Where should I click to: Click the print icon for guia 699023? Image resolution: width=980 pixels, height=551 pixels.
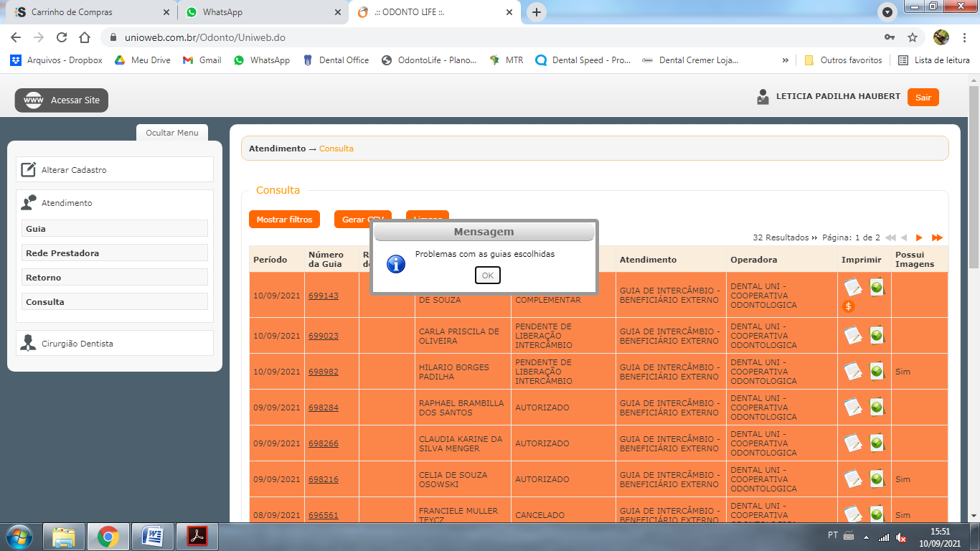click(x=852, y=335)
